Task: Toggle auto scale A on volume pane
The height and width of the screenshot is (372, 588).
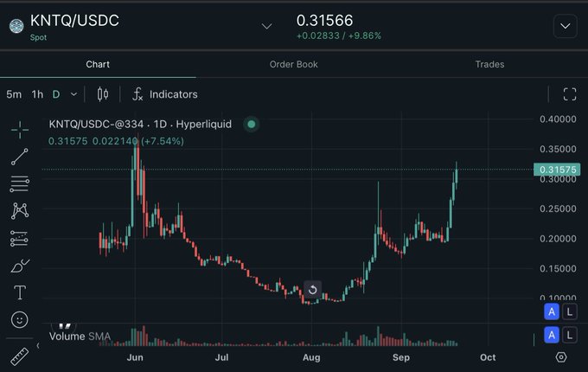Action: pos(552,335)
